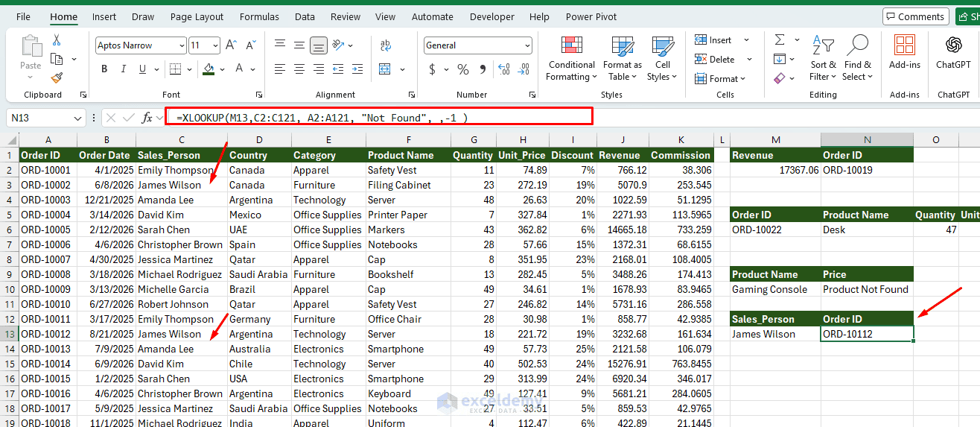Screen dimensions: 980x427
Task: Toggle Underline formatting
Action: 142,69
